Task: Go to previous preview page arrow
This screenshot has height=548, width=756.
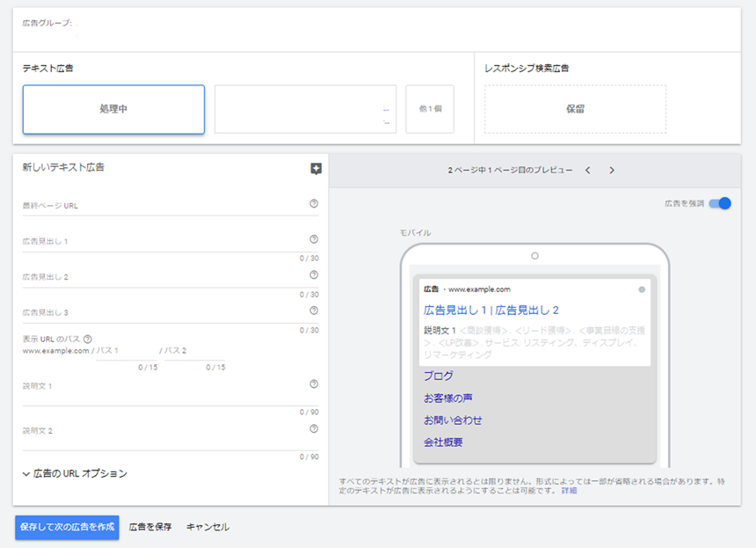Action: (588, 171)
